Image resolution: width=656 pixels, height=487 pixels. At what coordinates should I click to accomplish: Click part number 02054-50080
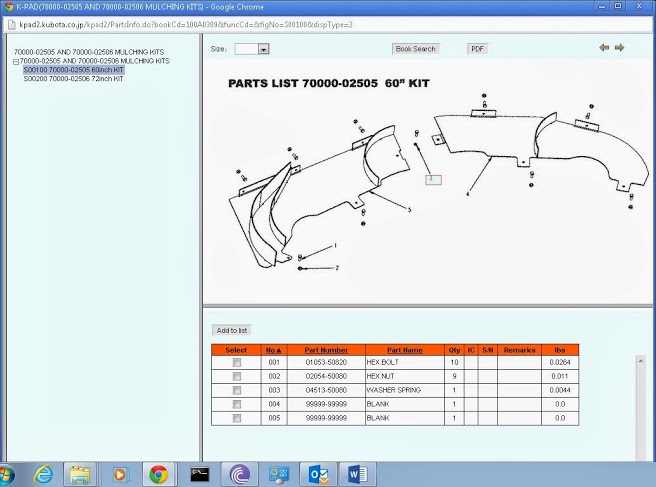click(x=326, y=376)
